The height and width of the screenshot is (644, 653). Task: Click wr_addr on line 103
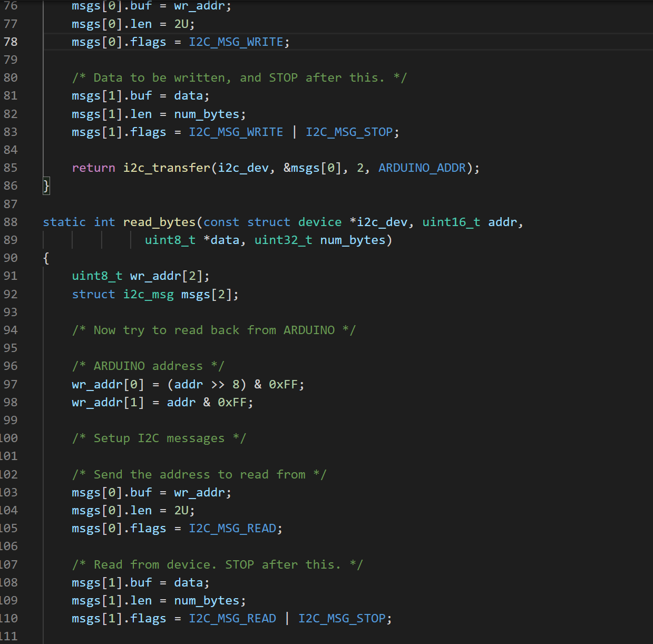[x=200, y=492]
